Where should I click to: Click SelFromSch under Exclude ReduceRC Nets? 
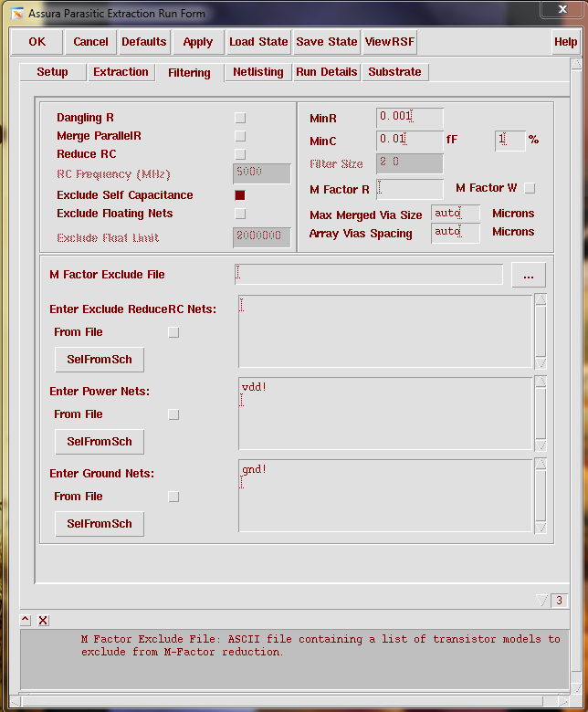pos(100,360)
